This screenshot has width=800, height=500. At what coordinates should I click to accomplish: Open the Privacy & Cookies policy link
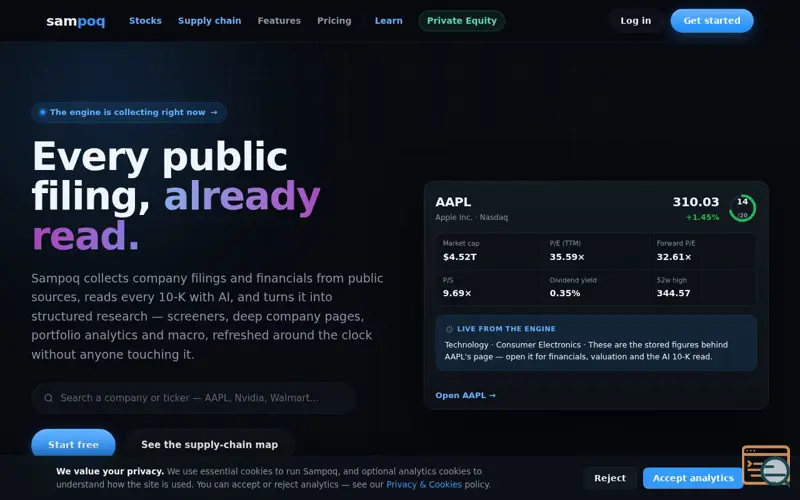click(x=424, y=485)
